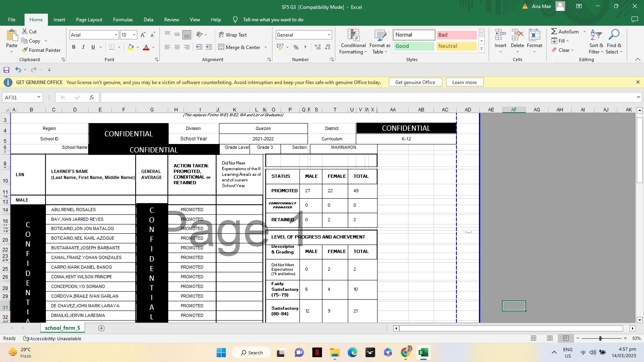Apply the Neutral cell style
The image size is (644, 362).
point(456,46)
